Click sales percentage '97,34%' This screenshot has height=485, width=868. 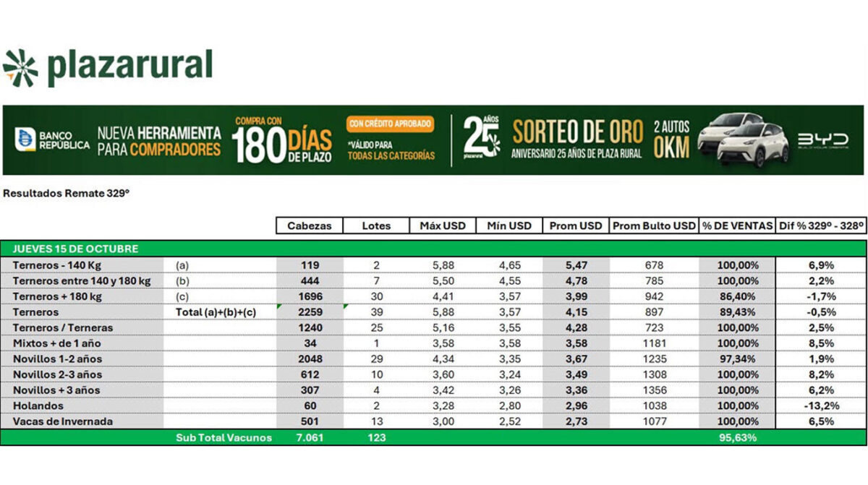tap(737, 359)
